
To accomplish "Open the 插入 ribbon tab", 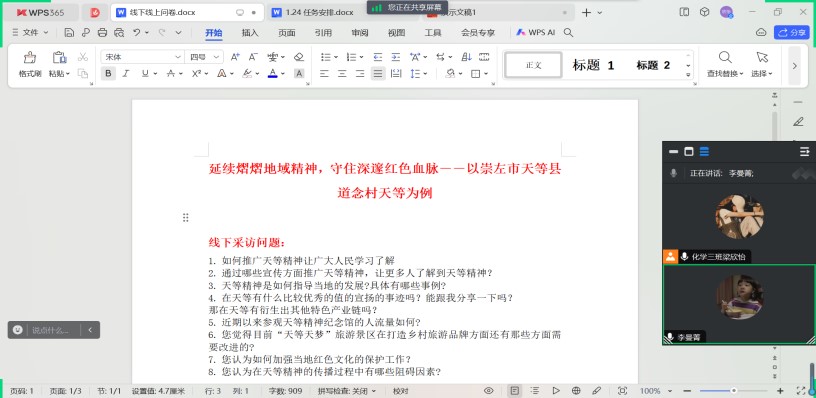I will pyautogui.click(x=250, y=32).
